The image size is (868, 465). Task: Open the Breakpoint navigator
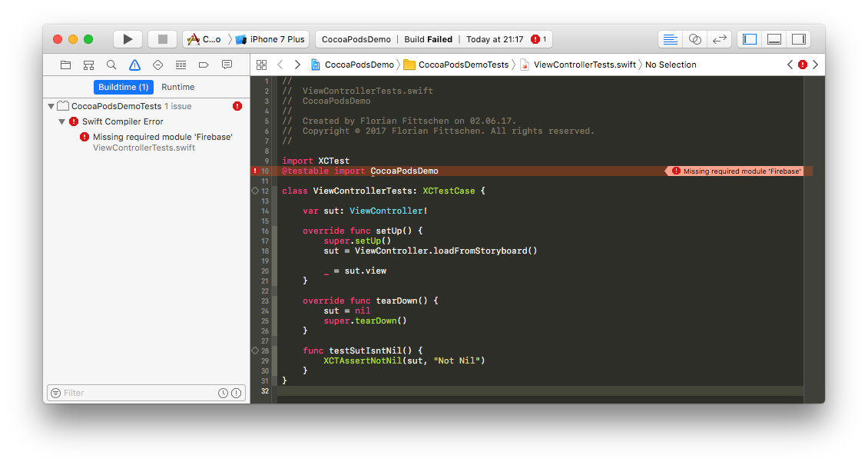click(204, 65)
